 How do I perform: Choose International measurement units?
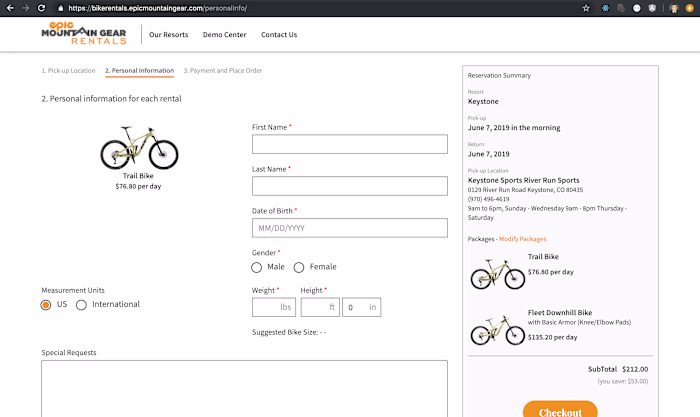82,305
